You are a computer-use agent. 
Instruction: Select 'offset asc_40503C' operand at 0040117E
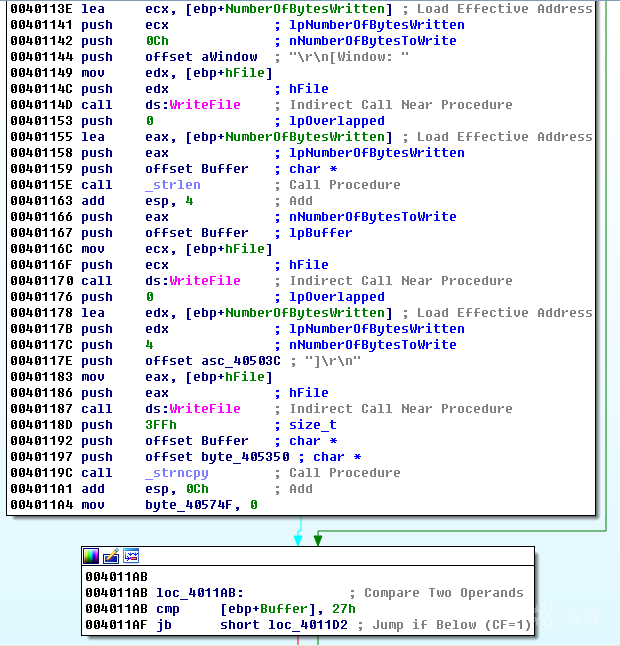(x=213, y=361)
